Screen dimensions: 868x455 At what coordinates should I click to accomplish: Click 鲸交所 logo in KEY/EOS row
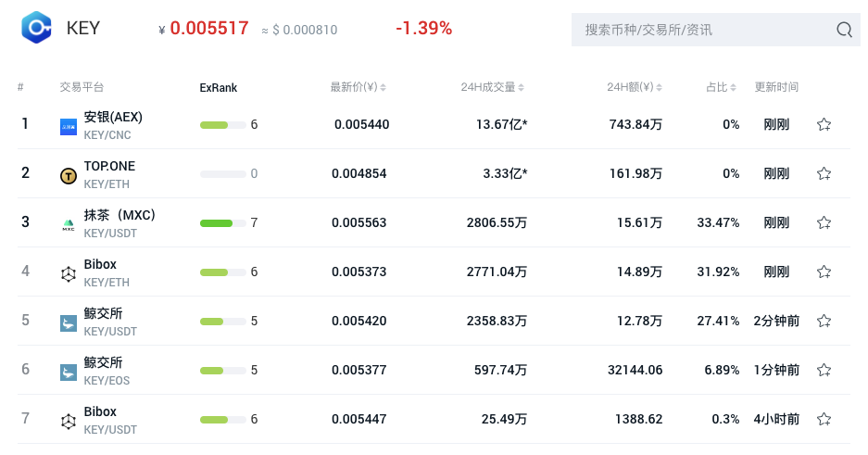tap(69, 372)
